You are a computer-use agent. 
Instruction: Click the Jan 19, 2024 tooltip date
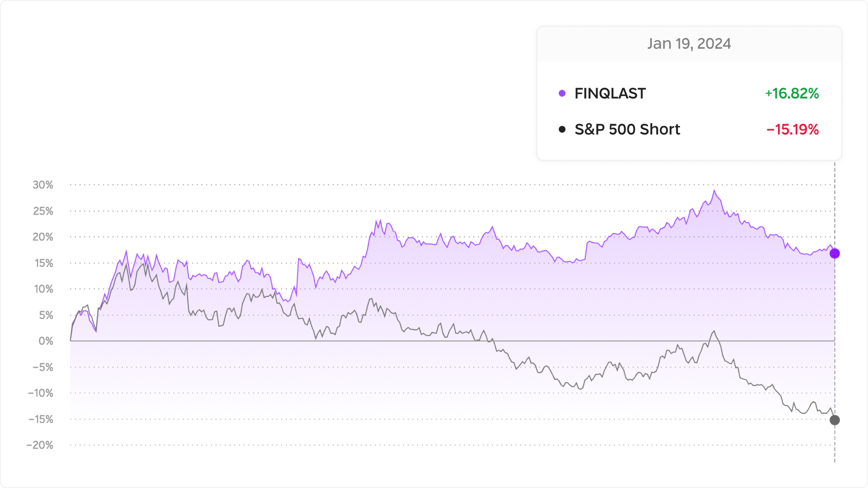click(x=689, y=43)
